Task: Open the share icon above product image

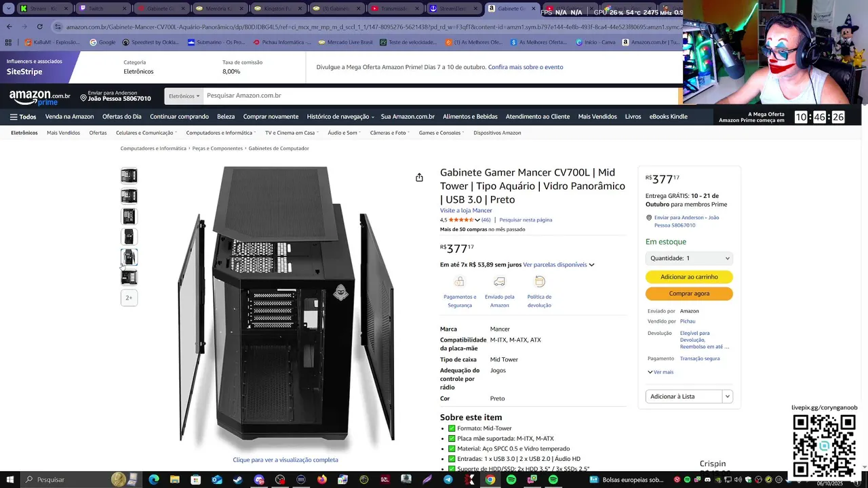Action: tap(419, 178)
